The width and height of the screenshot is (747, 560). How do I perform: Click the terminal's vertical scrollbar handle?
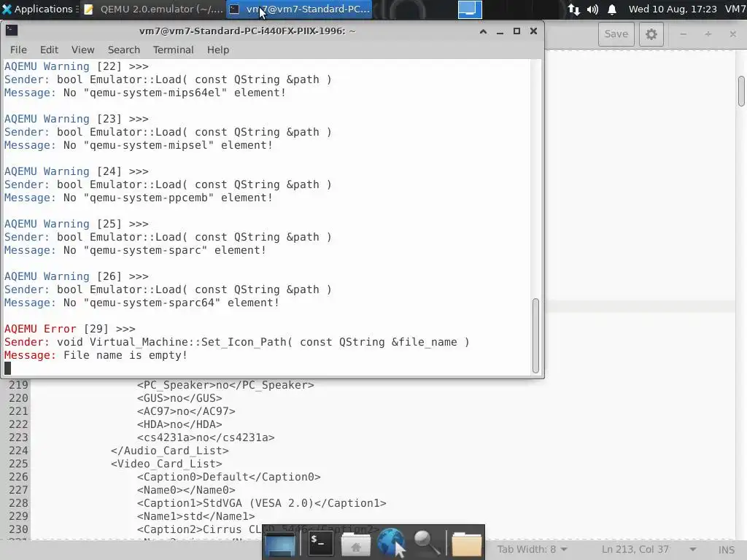(x=535, y=335)
